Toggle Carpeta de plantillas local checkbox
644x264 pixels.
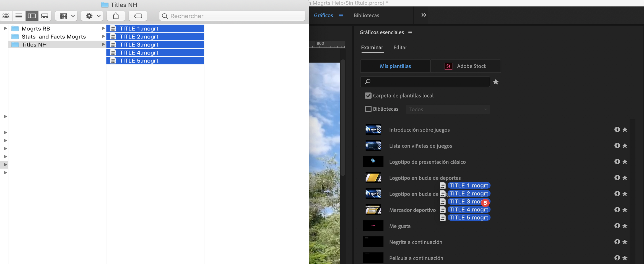pos(368,96)
